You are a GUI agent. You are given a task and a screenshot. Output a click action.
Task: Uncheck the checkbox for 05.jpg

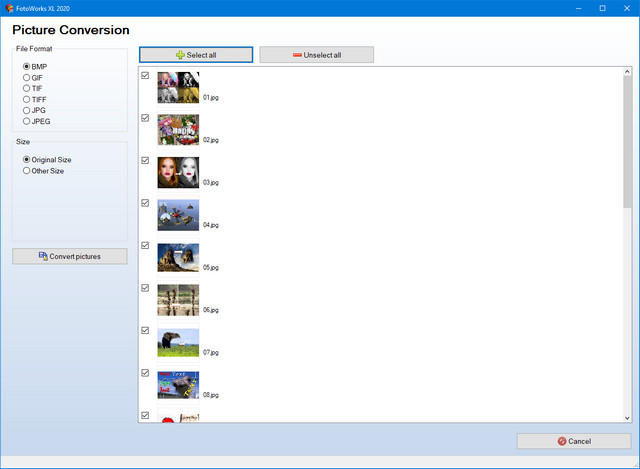(145, 245)
